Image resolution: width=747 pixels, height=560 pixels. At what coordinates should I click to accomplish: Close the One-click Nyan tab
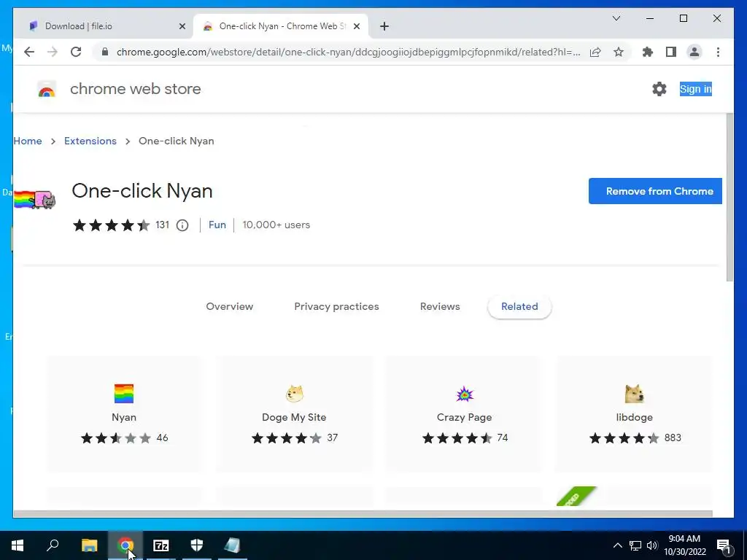[x=357, y=26]
